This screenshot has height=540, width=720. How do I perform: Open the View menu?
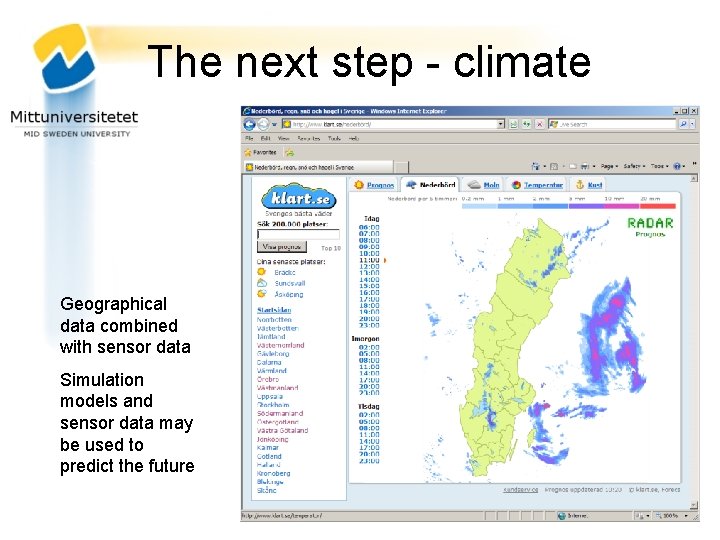[x=283, y=138]
